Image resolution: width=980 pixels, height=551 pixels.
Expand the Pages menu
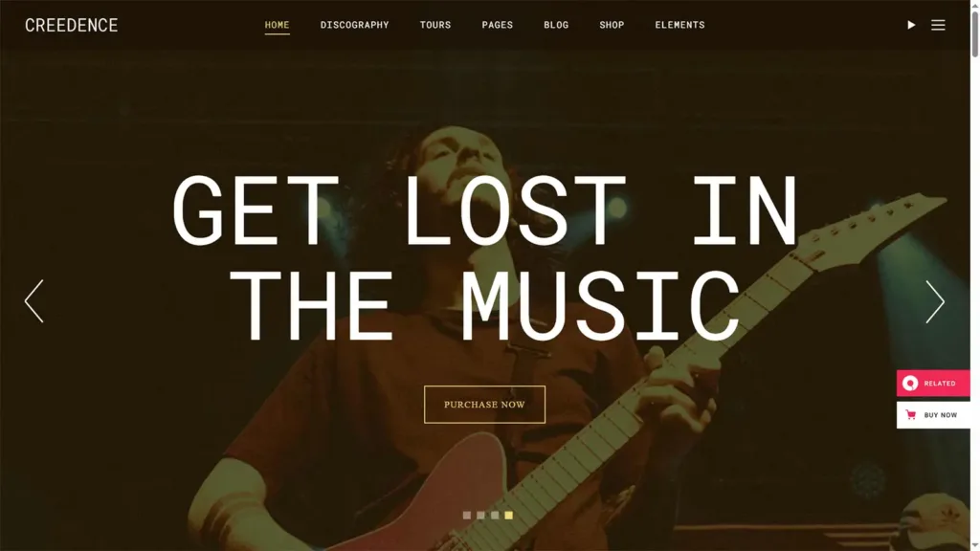[498, 25]
